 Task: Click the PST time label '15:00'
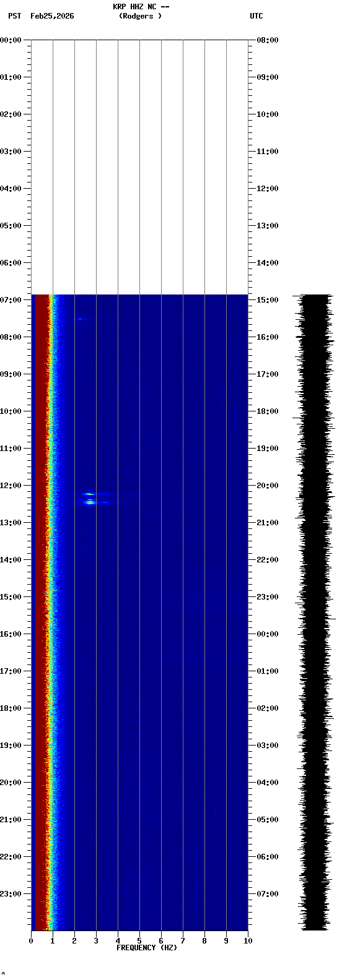[11, 597]
